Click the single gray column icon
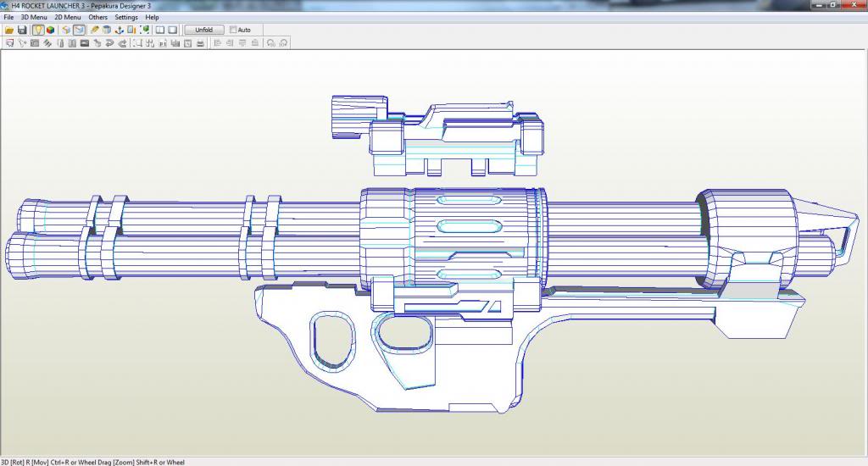Viewport: 868px width, 466px height. coord(60,43)
